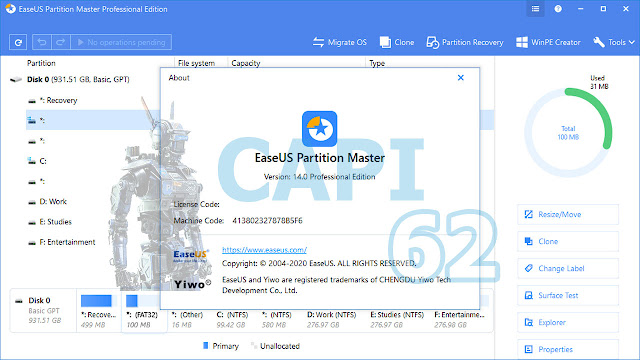Click the Unallocated legend swatch
The image size is (640, 360).
coord(254,346)
